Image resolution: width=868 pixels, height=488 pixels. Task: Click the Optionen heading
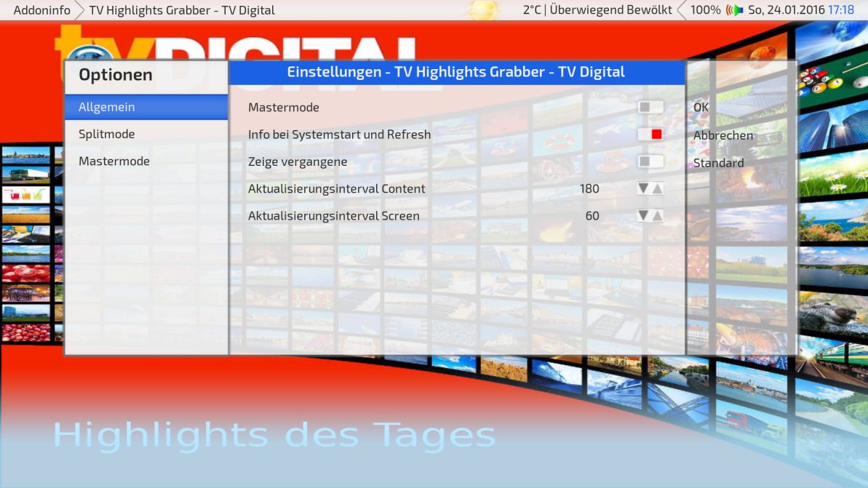(115, 75)
